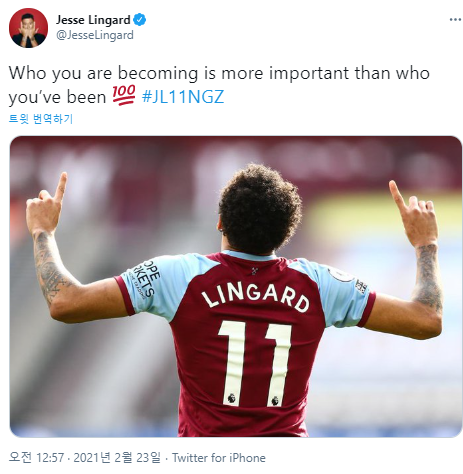
Task: Open the three-dot more options menu
Action: tap(455, 20)
